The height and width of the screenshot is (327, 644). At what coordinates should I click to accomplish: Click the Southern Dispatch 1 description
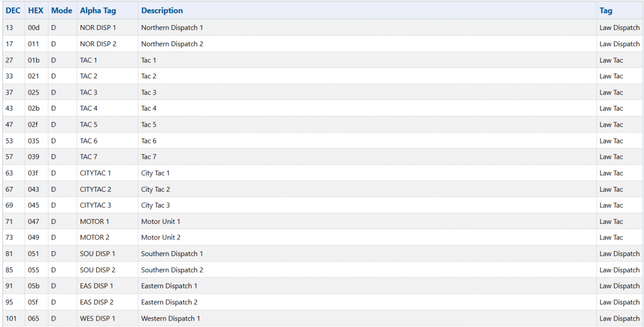pos(172,253)
